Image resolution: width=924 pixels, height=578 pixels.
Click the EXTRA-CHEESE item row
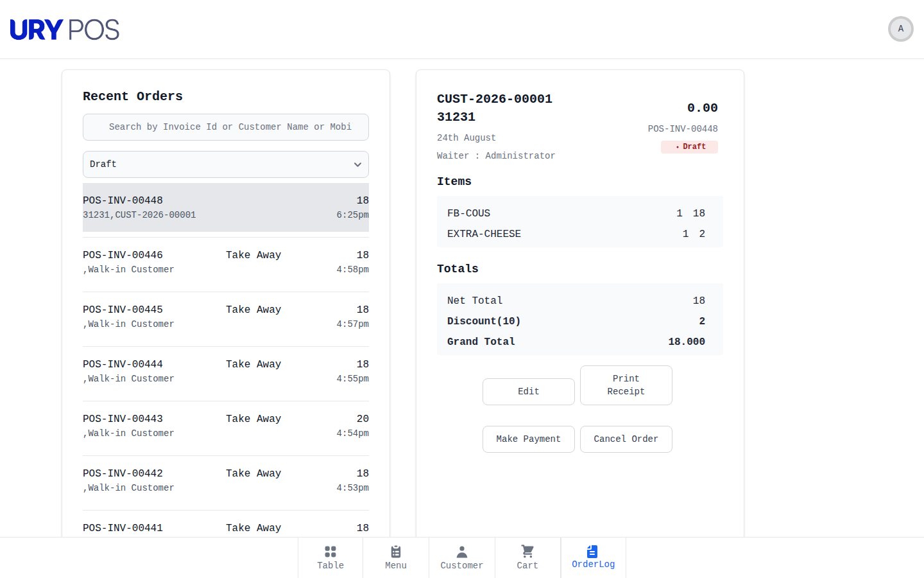click(x=580, y=234)
